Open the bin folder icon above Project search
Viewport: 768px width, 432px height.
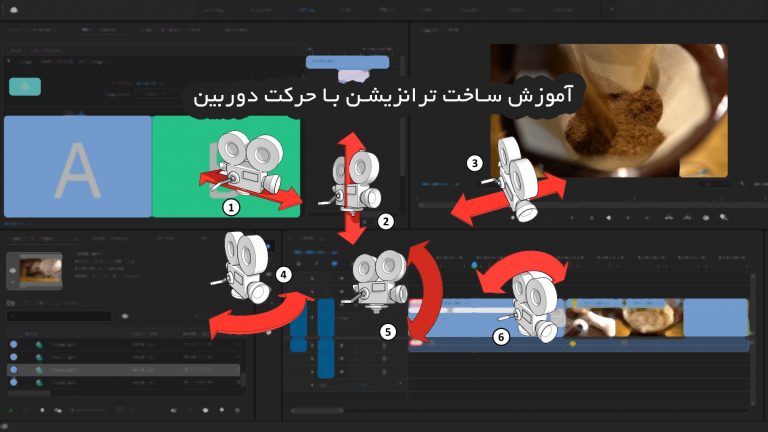[x=11, y=303]
